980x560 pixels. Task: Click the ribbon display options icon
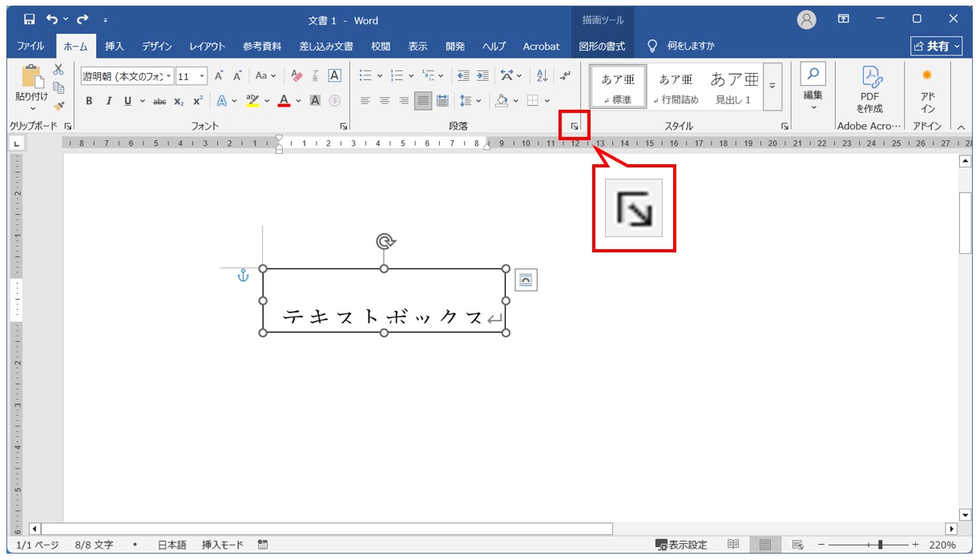coord(844,19)
